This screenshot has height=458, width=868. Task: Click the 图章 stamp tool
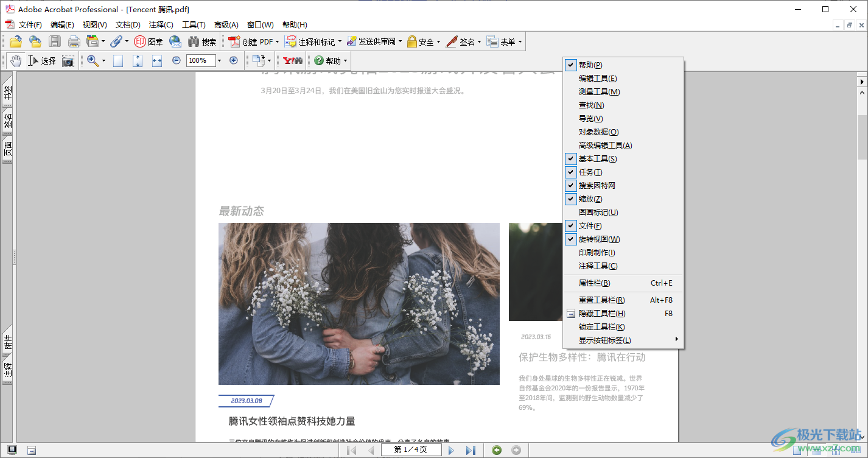click(149, 41)
